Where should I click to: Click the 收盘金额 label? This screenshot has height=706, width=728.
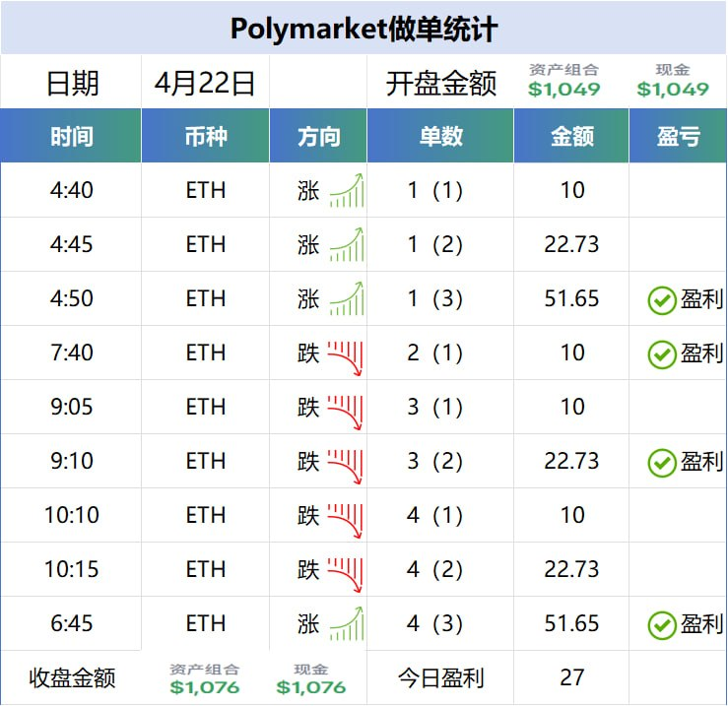pos(72,677)
